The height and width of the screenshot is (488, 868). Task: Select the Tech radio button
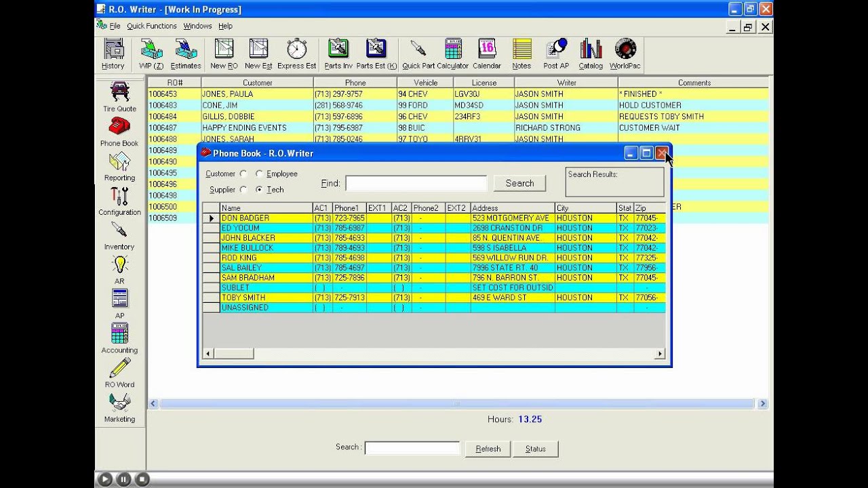coord(259,190)
